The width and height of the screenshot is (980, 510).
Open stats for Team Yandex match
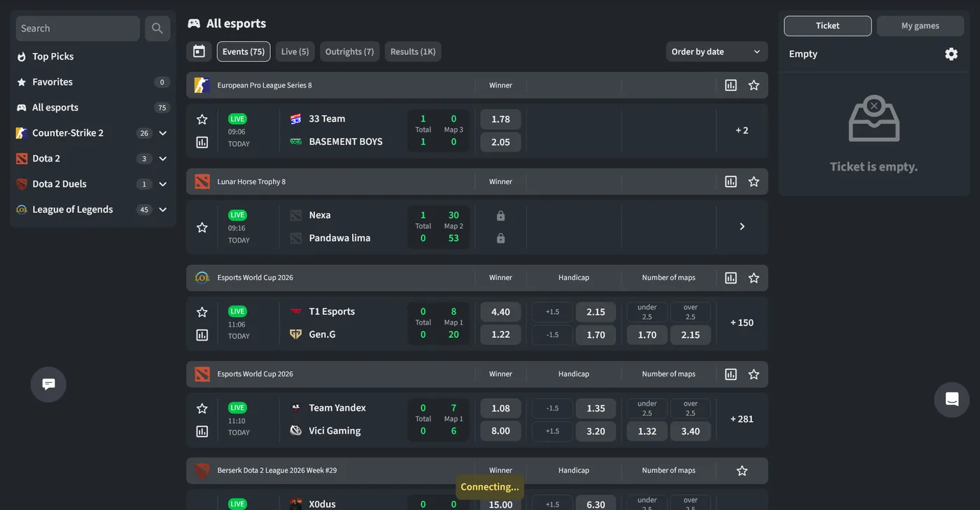(x=202, y=432)
